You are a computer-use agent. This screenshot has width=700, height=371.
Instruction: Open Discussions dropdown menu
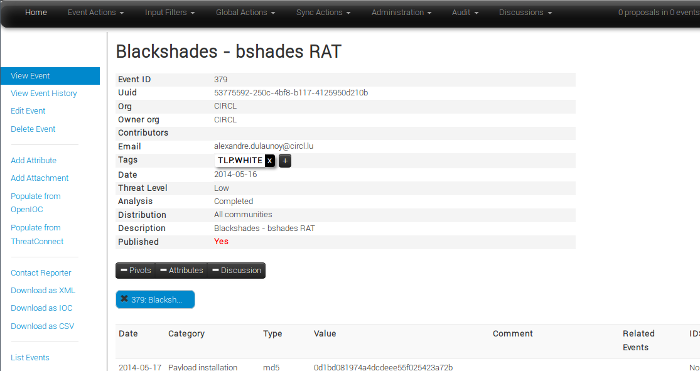click(525, 13)
